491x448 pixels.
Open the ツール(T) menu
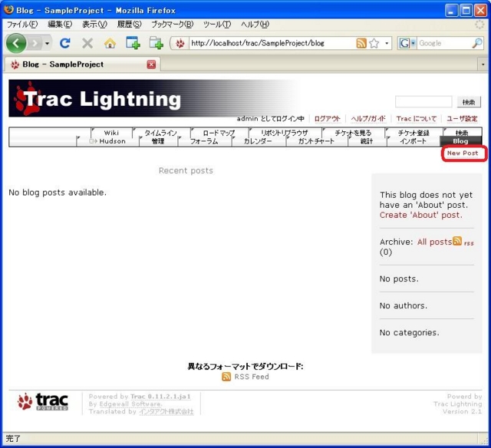coord(217,25)
